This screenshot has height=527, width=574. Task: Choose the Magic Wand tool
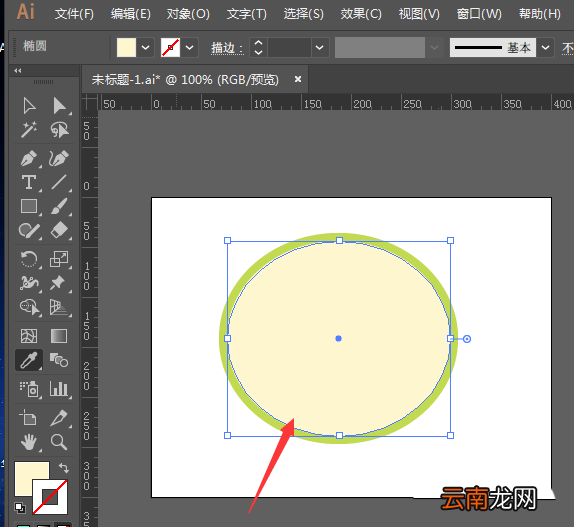pos(29,129)
